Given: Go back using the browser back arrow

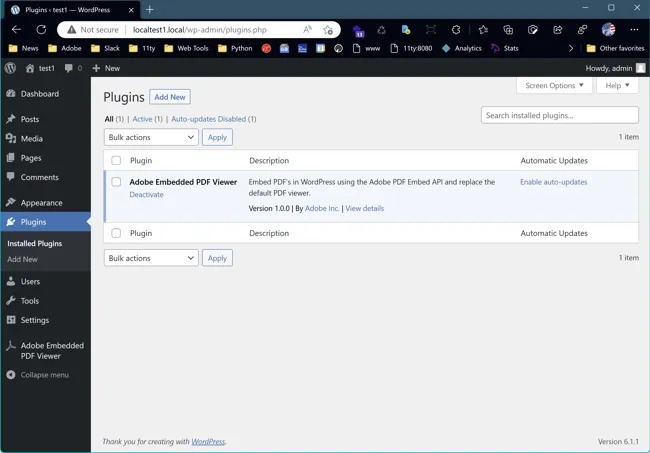Looking at the screenshot, I should [x=16, y=30].
